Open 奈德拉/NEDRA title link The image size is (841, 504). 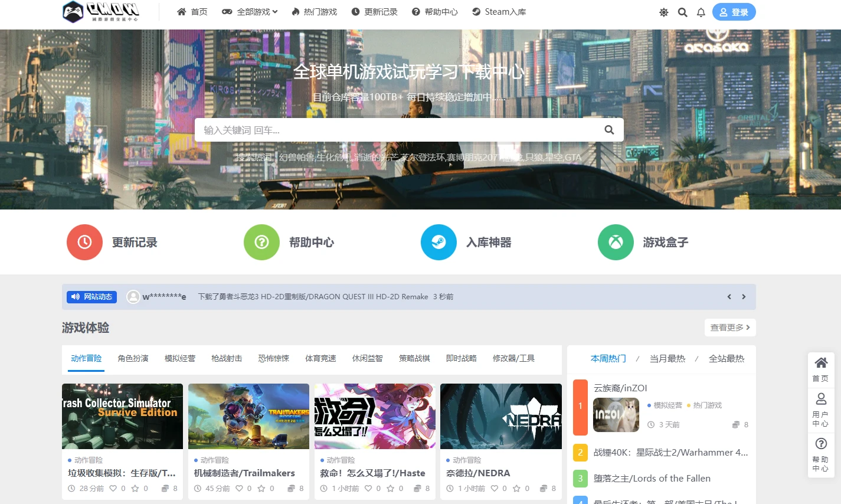[478, 473]
